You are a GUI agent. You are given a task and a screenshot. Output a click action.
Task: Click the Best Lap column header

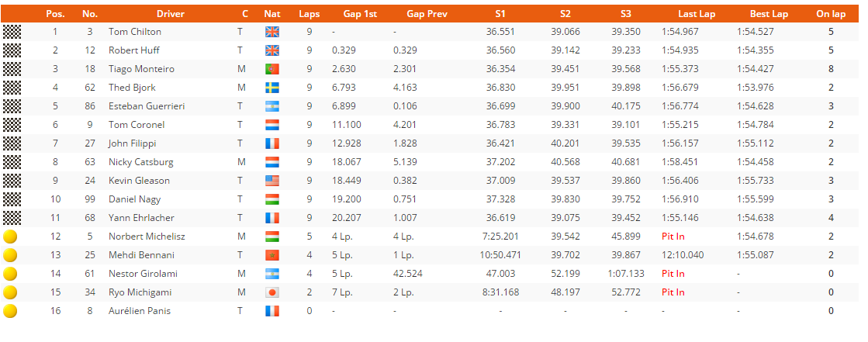769,14
